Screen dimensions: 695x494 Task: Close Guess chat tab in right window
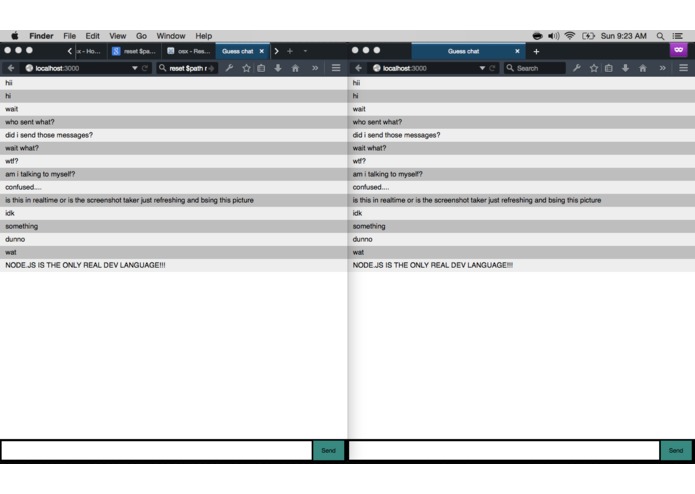point(517,51)
